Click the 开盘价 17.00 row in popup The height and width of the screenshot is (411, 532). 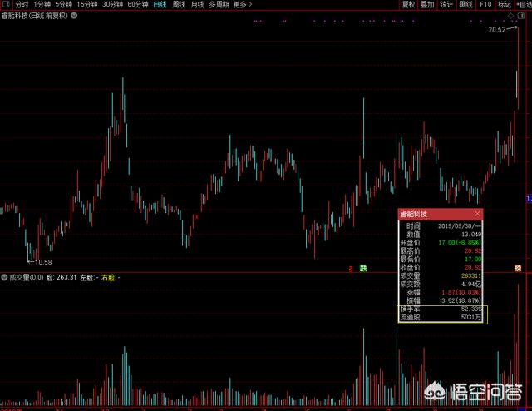(441, 243)
